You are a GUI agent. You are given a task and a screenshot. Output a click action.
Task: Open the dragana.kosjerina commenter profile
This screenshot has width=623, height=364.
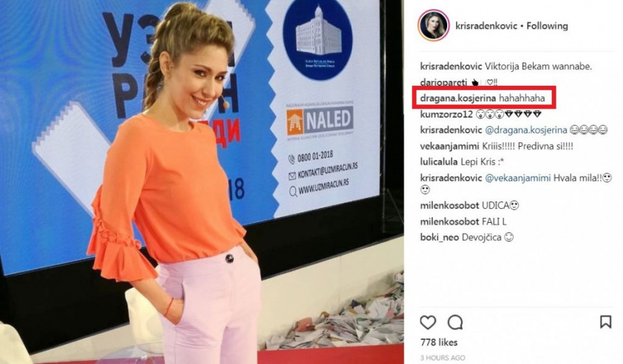pos(458,98)
